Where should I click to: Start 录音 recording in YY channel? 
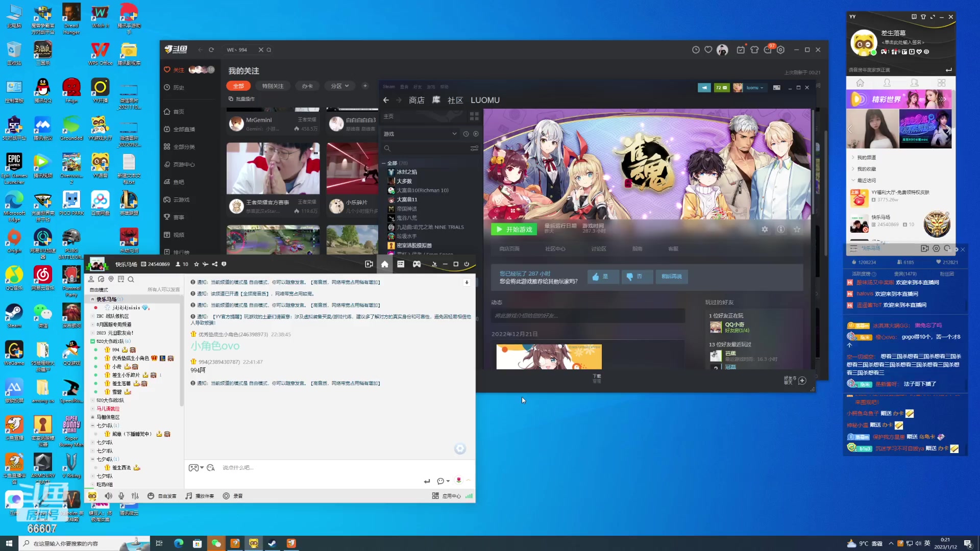click(x=233, y=496)
